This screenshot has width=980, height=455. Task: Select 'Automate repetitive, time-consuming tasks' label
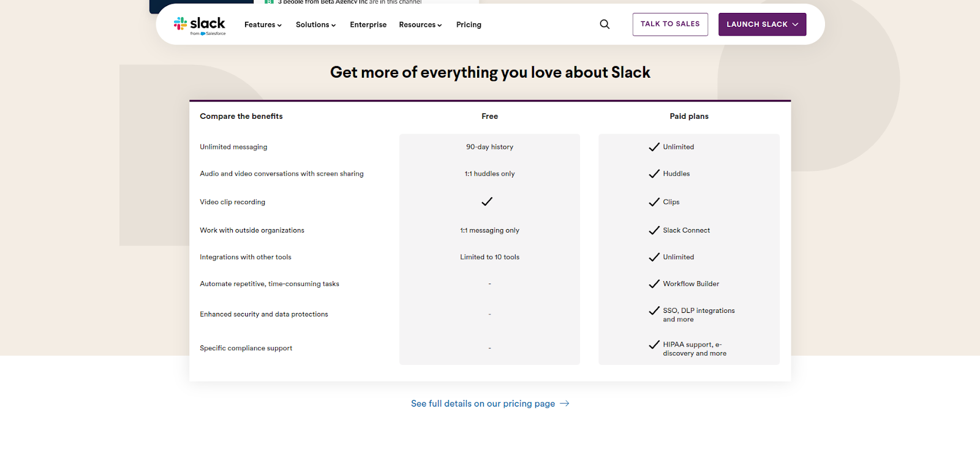click(269, 284)
